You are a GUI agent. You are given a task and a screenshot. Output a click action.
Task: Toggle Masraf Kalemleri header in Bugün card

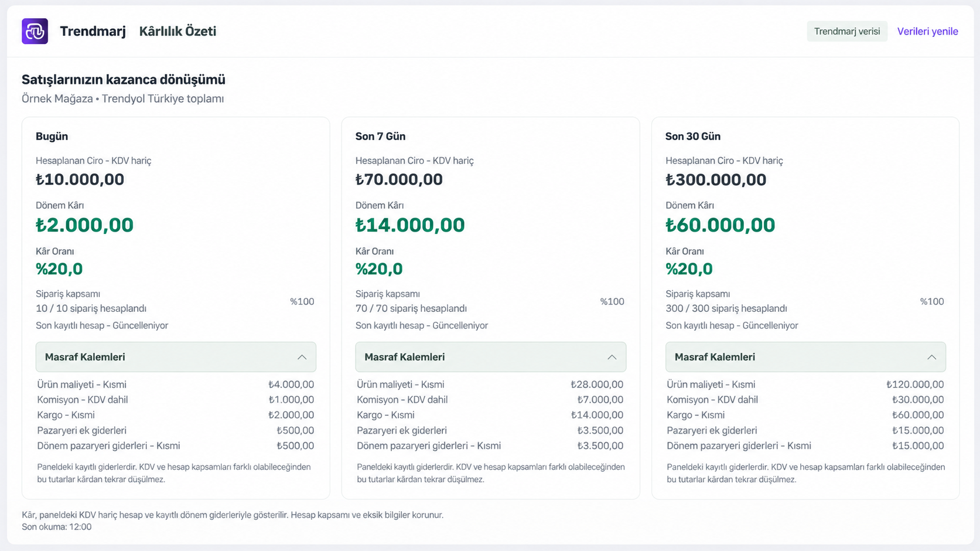click(x=176, y=357)
